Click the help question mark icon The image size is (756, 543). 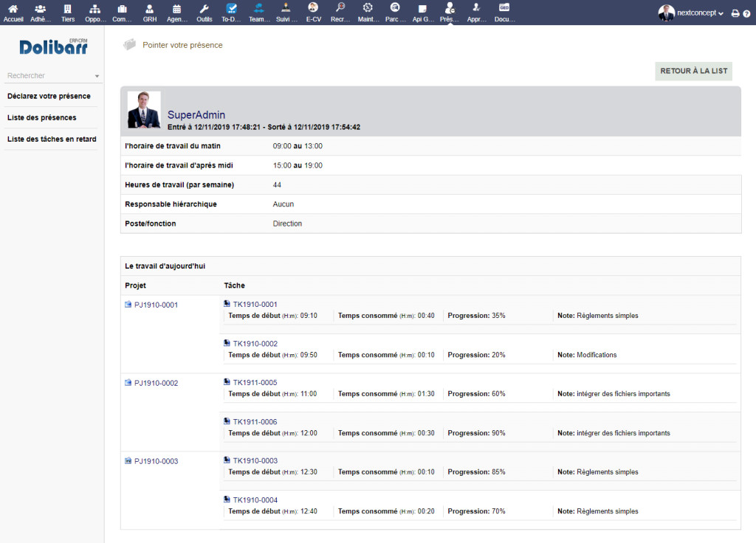point(746,13)
